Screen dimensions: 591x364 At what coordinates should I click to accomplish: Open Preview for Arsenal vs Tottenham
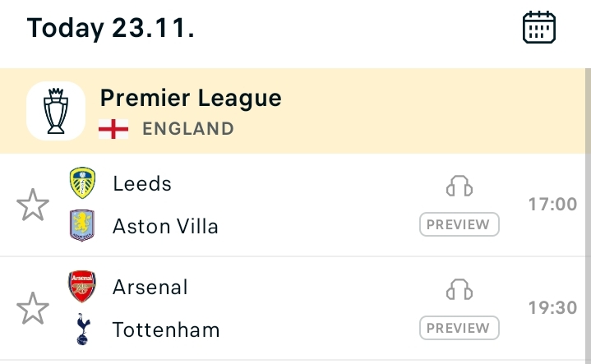459,329
